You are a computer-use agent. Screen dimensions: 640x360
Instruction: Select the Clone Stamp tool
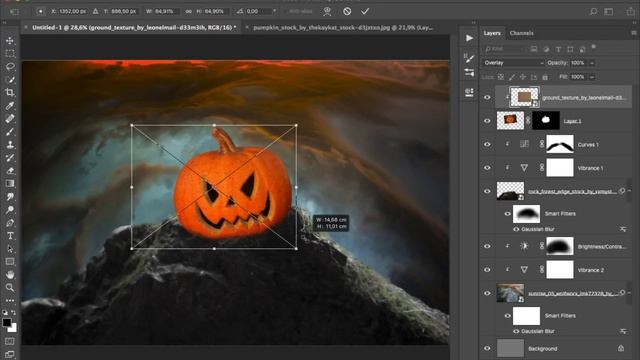(10, 145)
